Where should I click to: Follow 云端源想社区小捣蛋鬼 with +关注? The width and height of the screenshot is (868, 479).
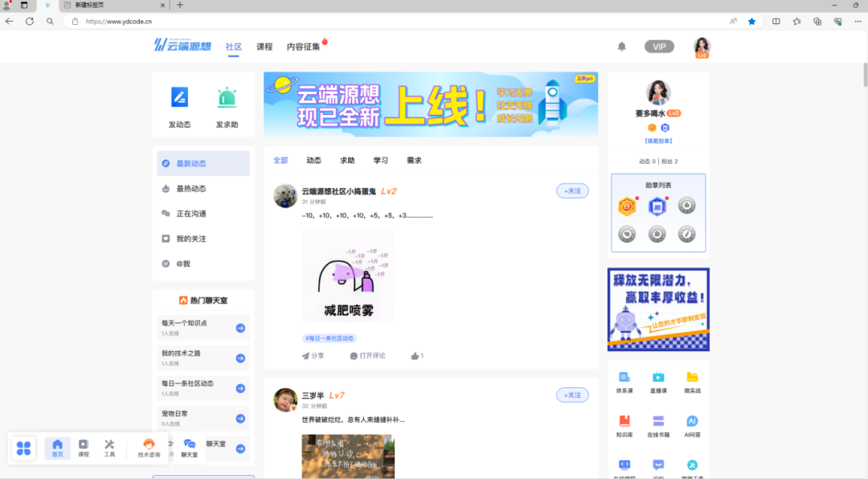pyautogui.click(x=572, y=191)
